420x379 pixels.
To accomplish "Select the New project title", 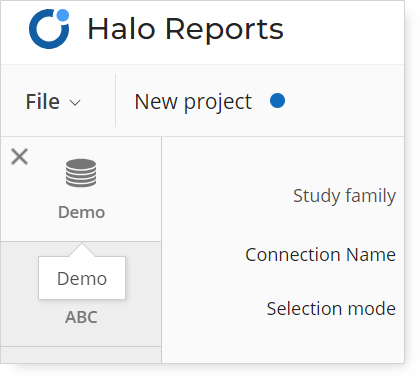I will [x=193, y=102].
